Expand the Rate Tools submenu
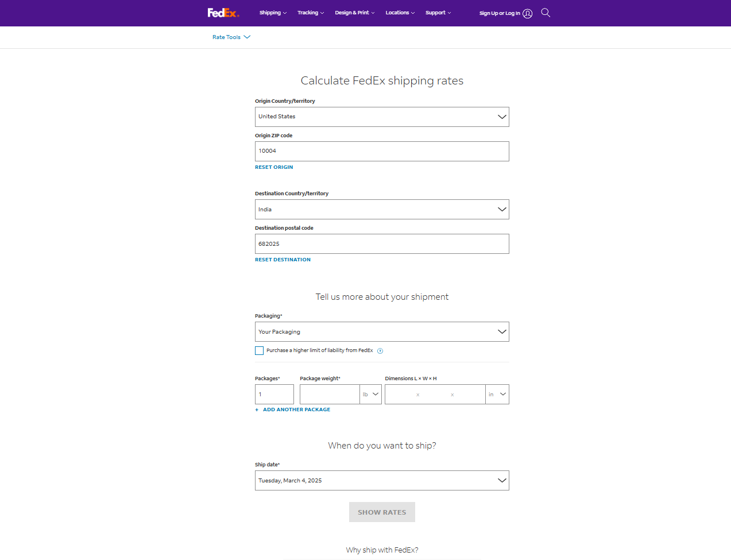 pos(231,37)
